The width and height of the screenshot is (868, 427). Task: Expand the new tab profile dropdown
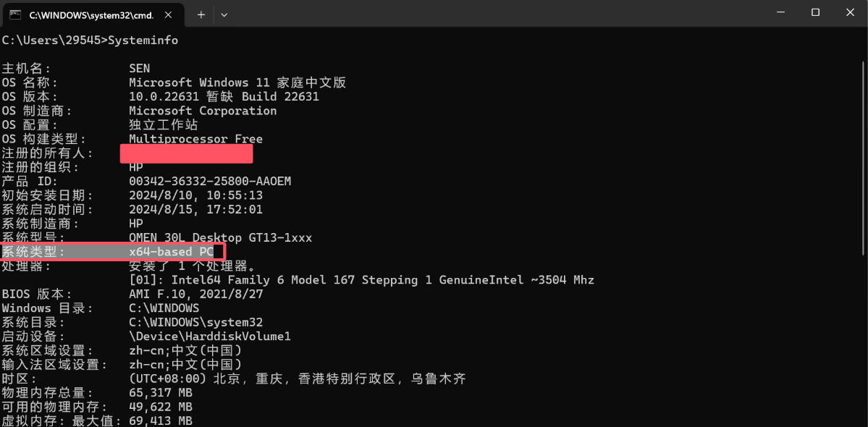click(224, 14)
